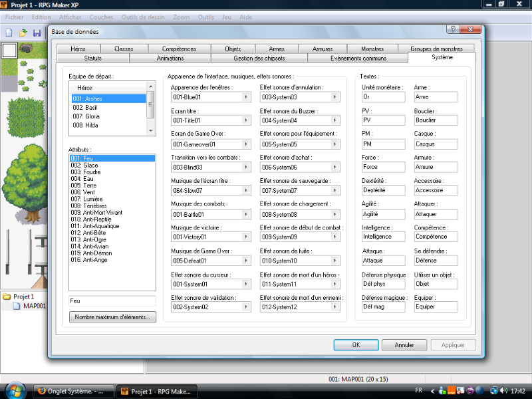Viewport: 532px width, 399px height.
Task: Click the dialog's question mark help button
Action: 452,31
